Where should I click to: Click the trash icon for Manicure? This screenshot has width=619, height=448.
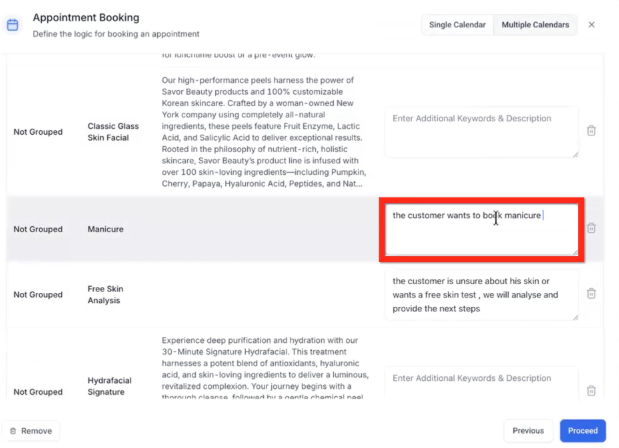coord(591,228)
